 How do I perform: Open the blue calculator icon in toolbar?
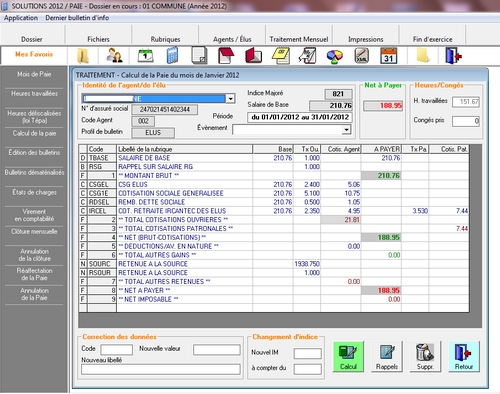click(172, 55)
